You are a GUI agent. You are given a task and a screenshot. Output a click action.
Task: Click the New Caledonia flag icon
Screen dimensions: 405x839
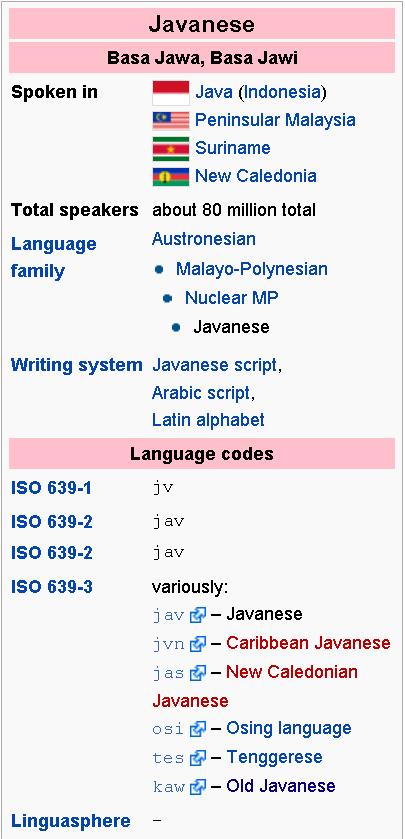tap(171, 177)
